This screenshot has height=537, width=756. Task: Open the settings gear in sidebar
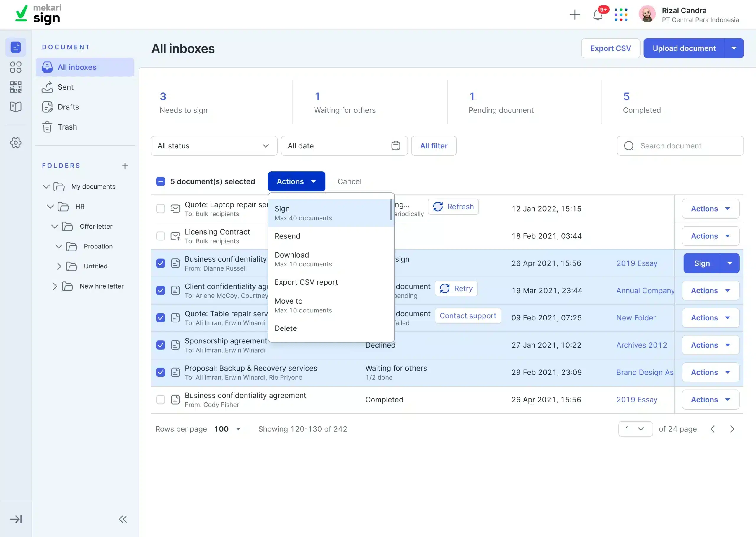point(16,143)
